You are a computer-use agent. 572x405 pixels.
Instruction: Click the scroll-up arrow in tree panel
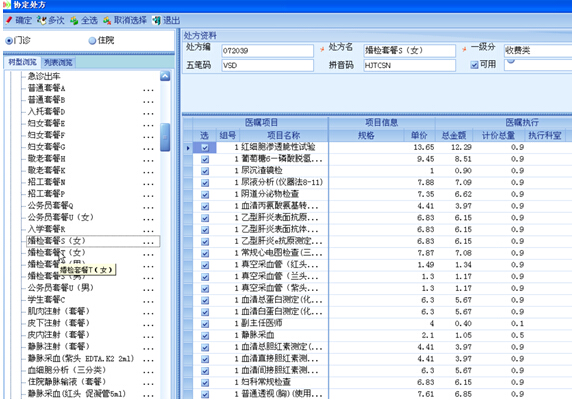[x=165, y=76]
